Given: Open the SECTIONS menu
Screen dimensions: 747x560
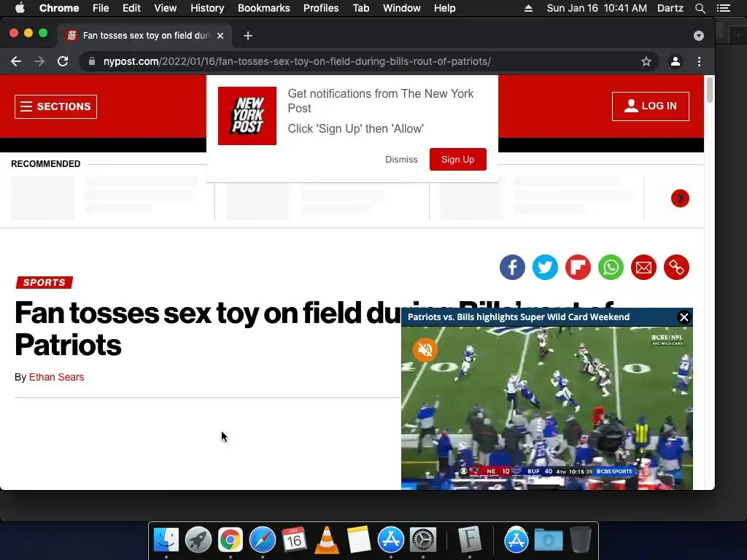Looking at the screenshot, I should [x=55, y=106].
